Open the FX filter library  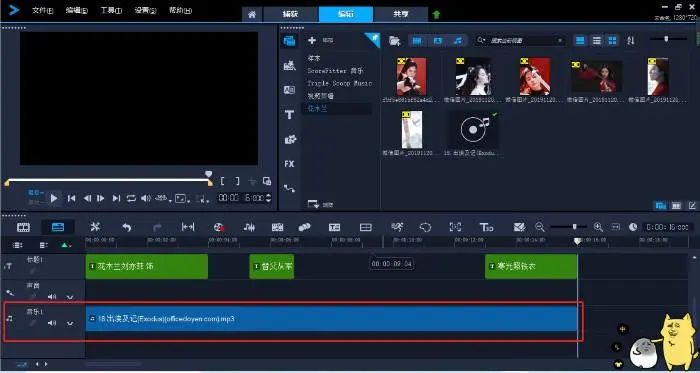click(289, 164)
